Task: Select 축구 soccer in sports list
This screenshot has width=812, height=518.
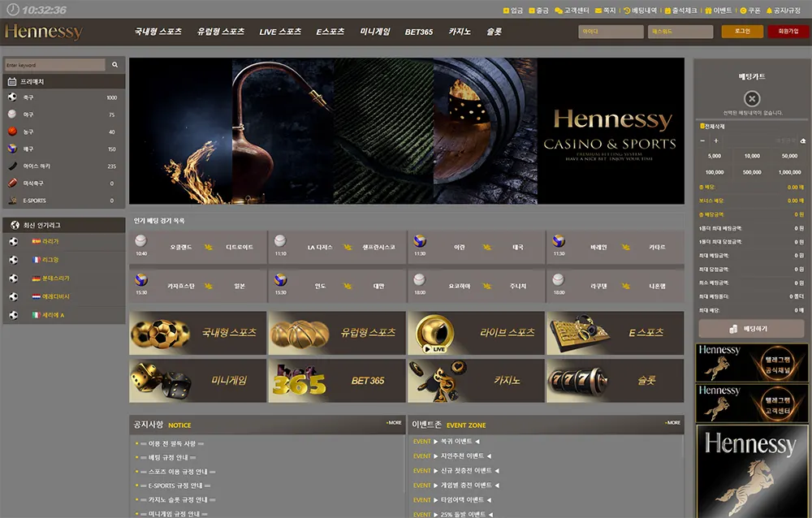Action: (x=63, y=97)
